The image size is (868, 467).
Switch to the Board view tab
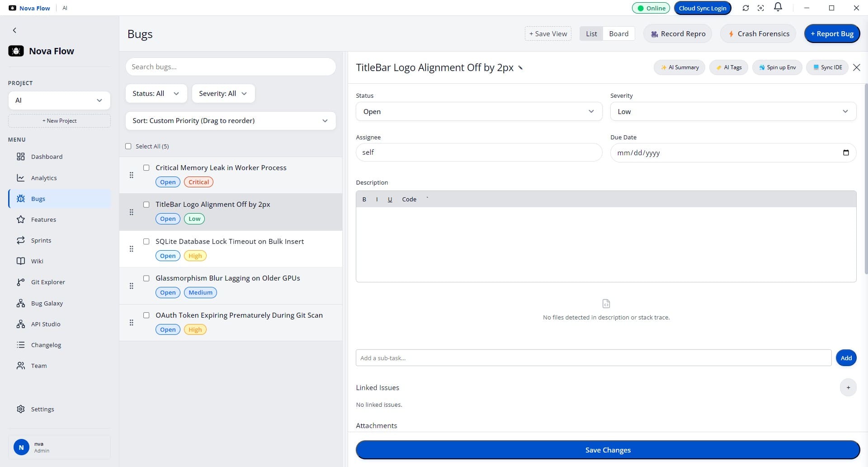[x=618, y=34]
